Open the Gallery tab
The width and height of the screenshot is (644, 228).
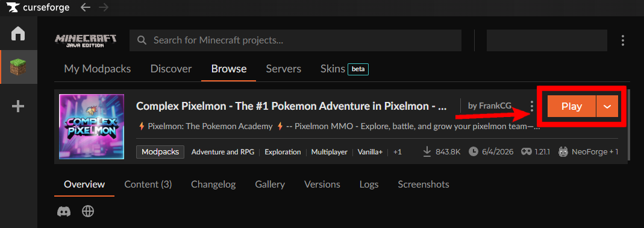pyautogui.click(x=270, y=185)
